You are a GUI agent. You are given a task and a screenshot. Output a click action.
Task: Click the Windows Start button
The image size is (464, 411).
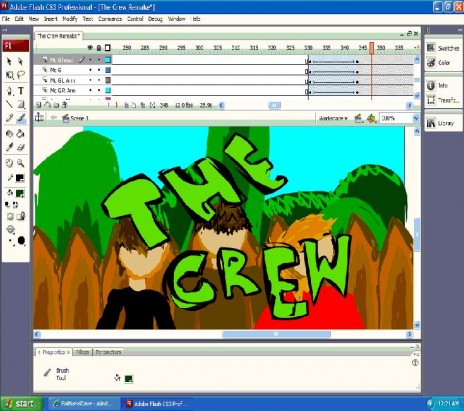21,404
